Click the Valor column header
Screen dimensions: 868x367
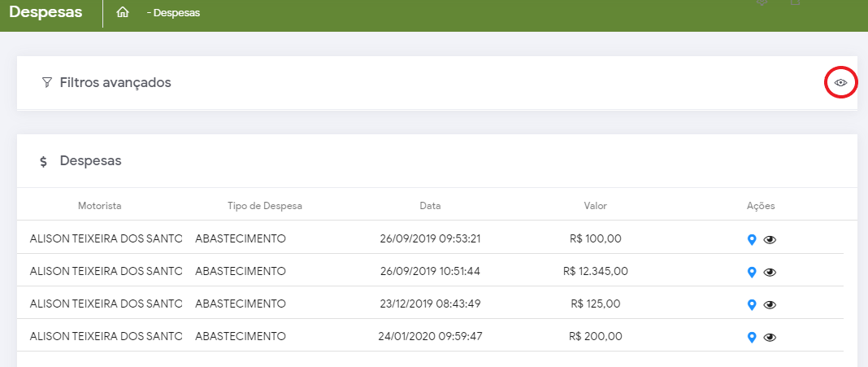pos(595,206)
